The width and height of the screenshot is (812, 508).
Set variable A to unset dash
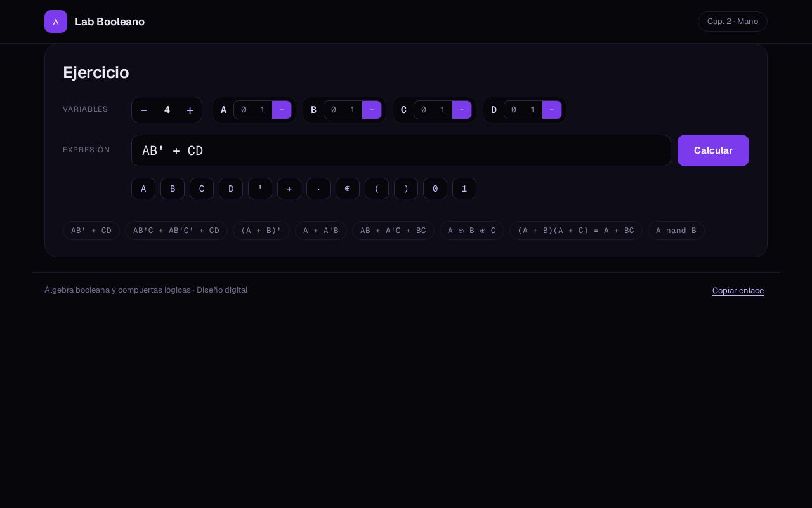click(282, 110)
